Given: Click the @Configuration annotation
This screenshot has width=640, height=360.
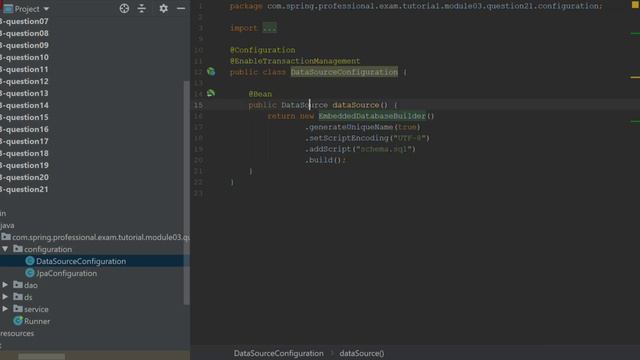Looking at the screenshot, I should click(262, 50).
